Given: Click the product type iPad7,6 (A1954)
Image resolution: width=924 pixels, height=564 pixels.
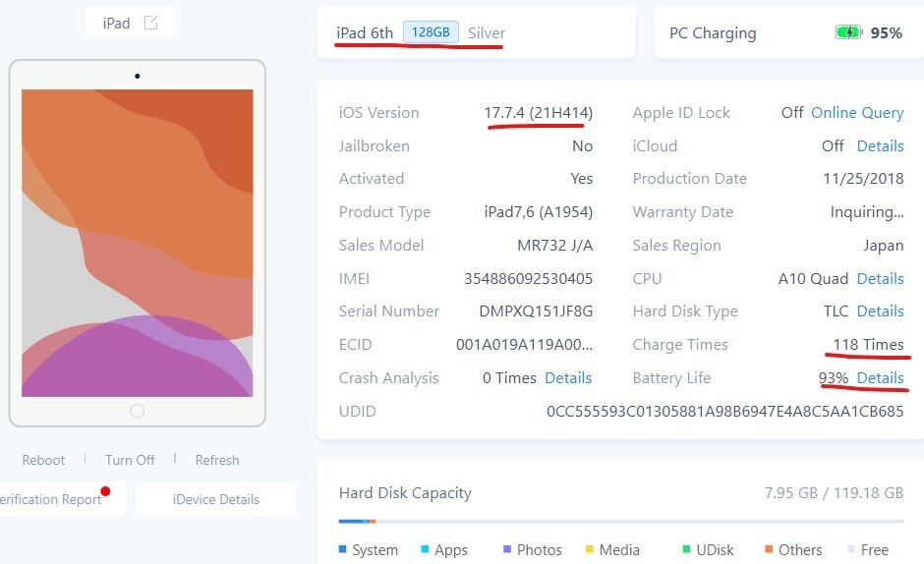Looking at the screenshot, I should point(538,211).
